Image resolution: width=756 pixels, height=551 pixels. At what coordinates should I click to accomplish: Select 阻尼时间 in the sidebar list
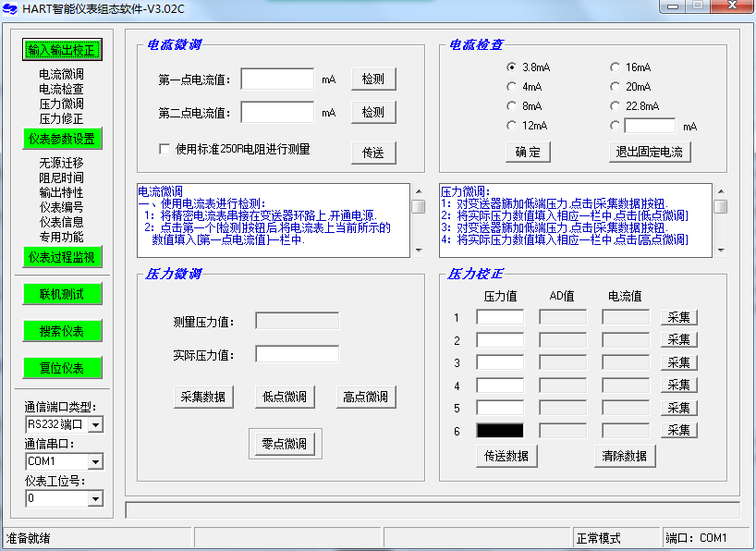tap(61, 178)
